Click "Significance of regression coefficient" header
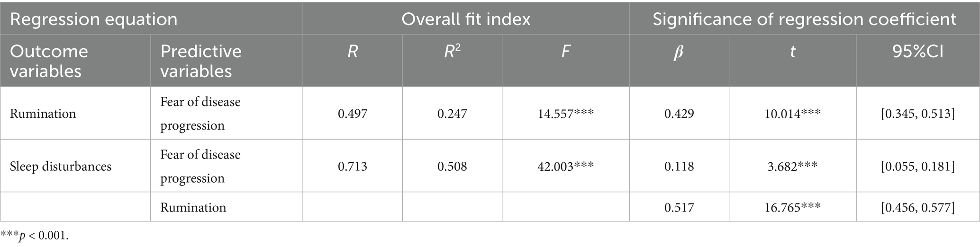 point(804,19)
